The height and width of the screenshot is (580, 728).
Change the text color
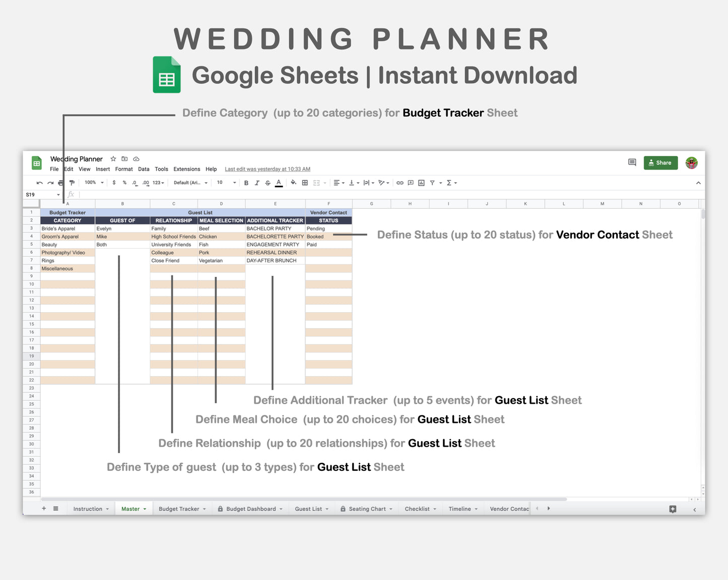click(279, 183)
